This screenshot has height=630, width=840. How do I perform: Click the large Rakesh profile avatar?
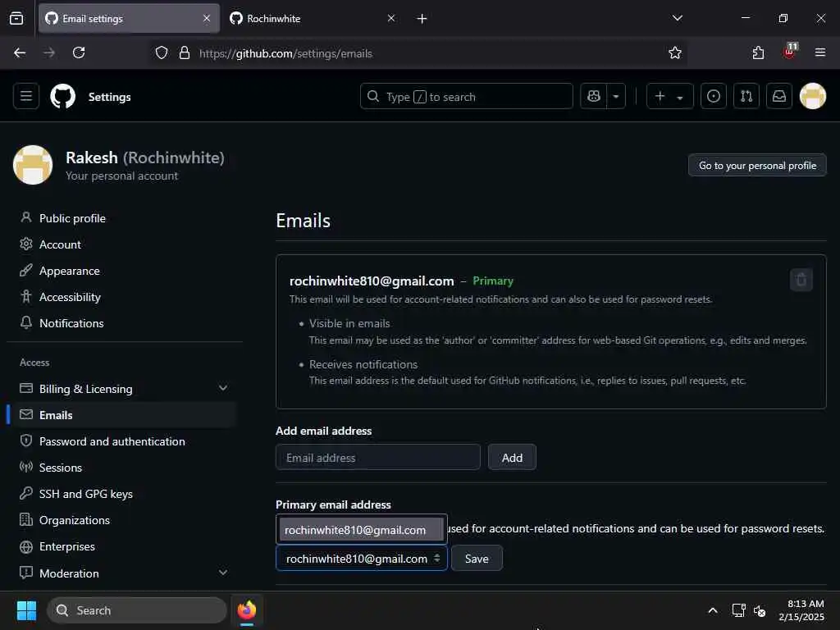33,165
